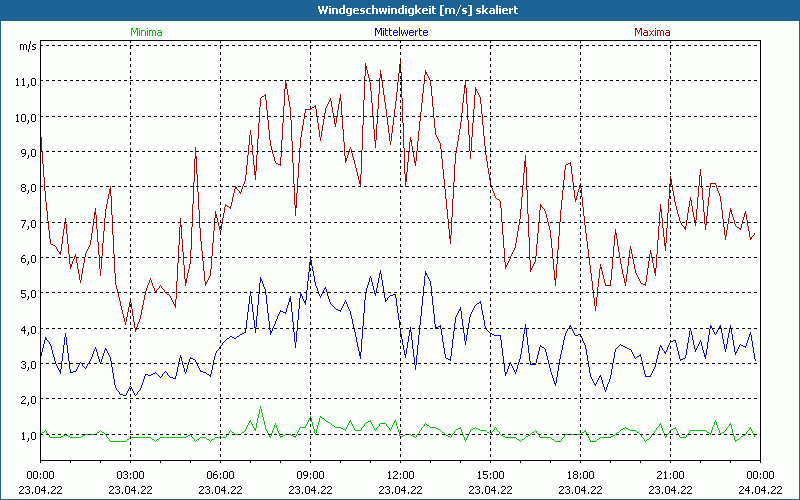Click the 'm/s' unit label on y-axis
800x500 pixels.
(28, 46)
